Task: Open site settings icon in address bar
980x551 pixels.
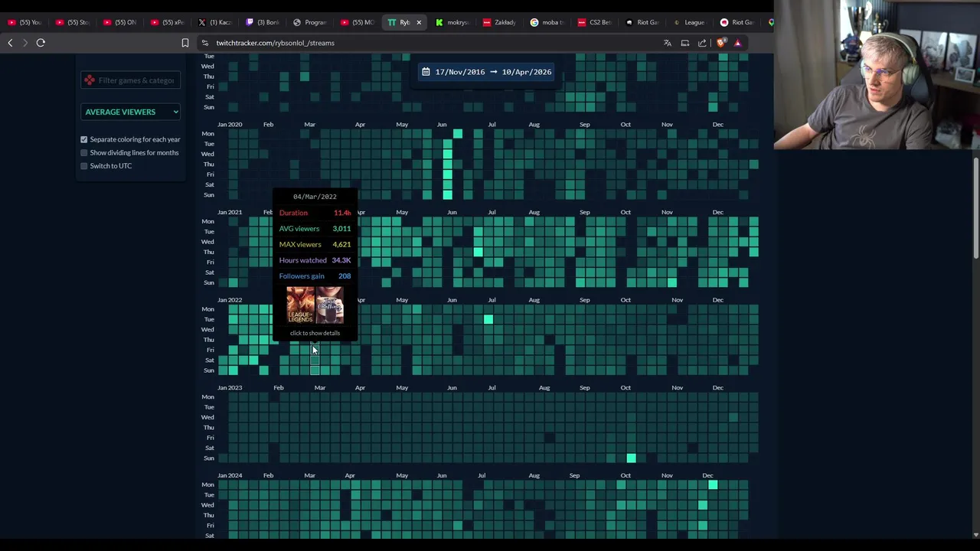Action: pos(205,43)
